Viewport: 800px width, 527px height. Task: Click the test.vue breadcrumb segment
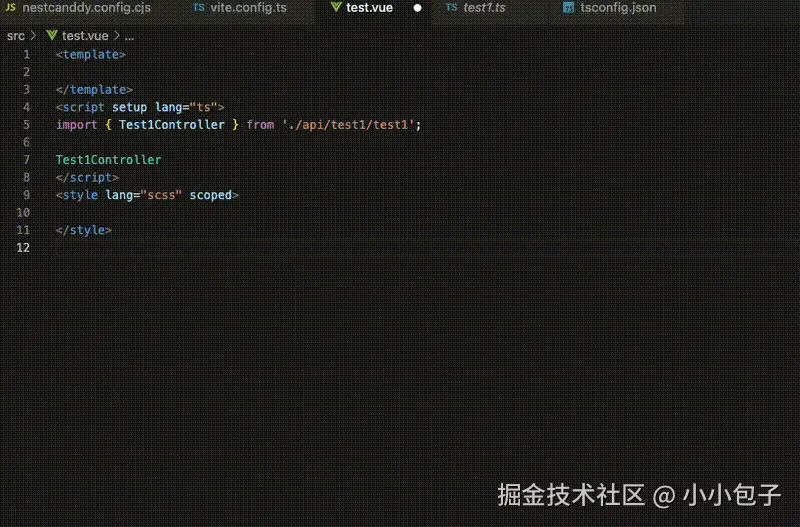[85, 36]
